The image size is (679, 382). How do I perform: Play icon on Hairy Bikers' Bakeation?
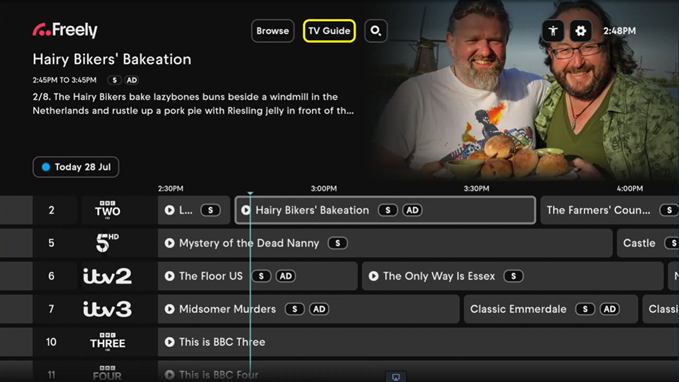tap(246, 210)
